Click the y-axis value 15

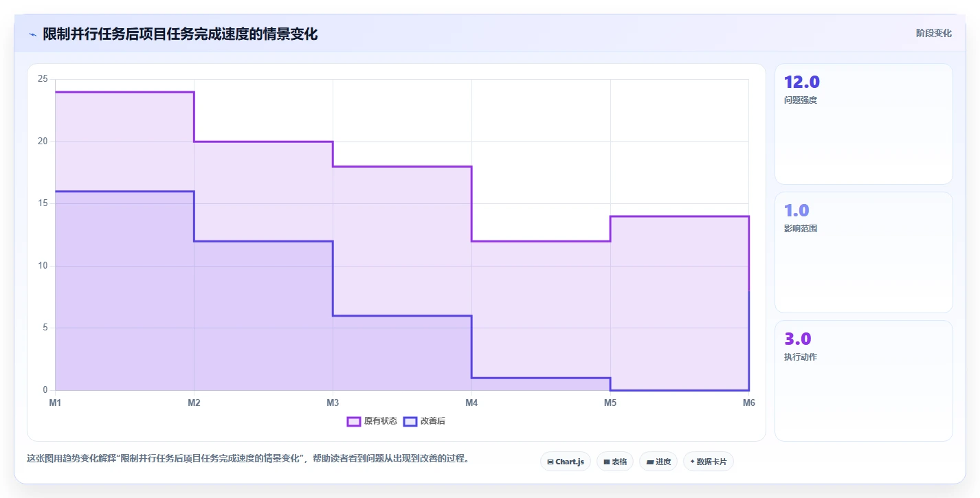tap(43, 203)
